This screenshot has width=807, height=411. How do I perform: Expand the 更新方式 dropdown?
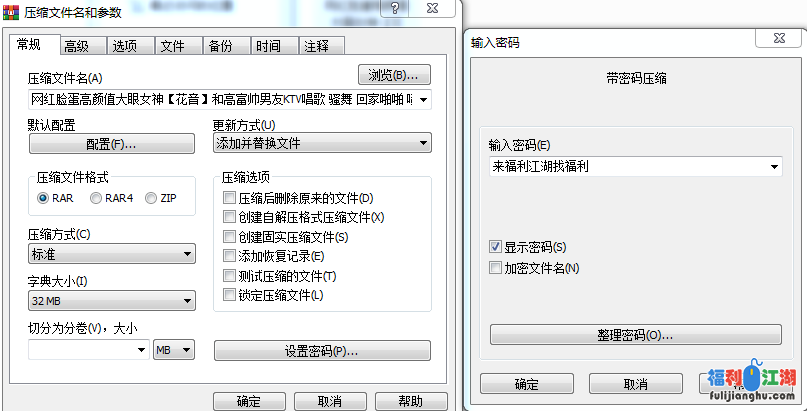pyautogui.click(x=322, y=143)
